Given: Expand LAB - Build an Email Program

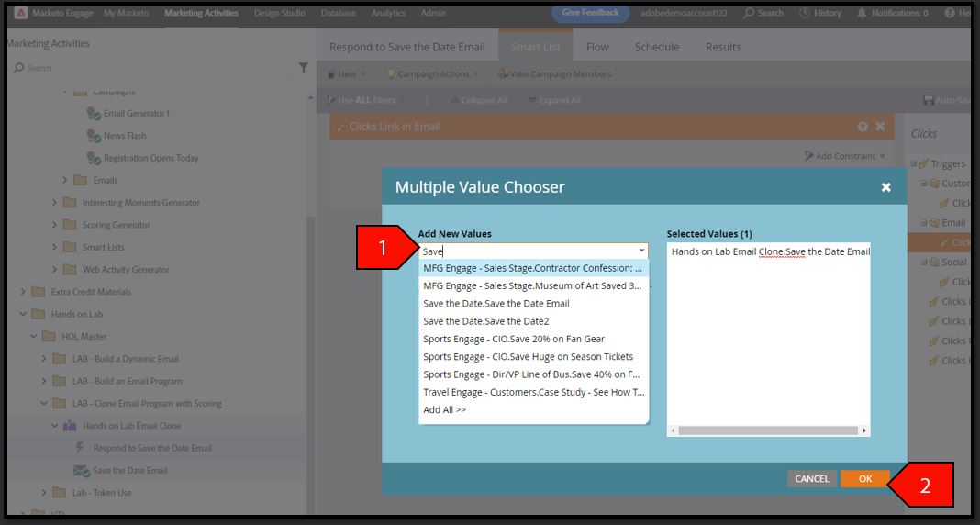Looking at the screenshot, I should coord(44,381).
